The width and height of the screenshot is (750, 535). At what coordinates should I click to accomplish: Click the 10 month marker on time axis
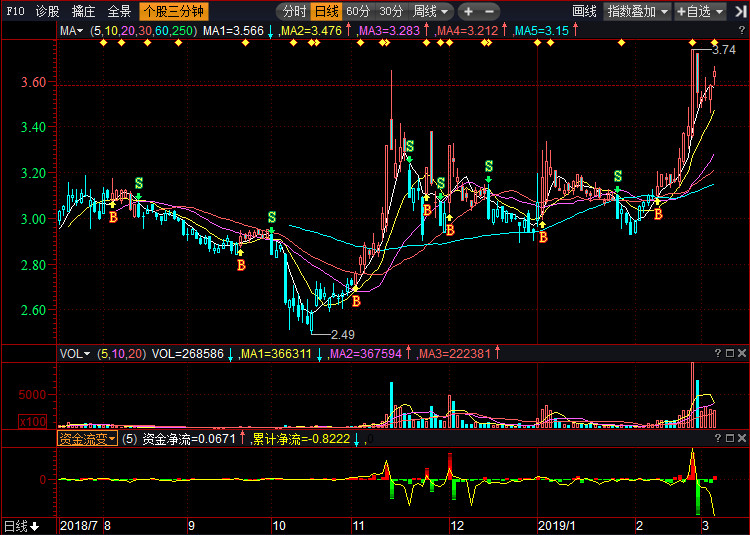coord(279,526)
